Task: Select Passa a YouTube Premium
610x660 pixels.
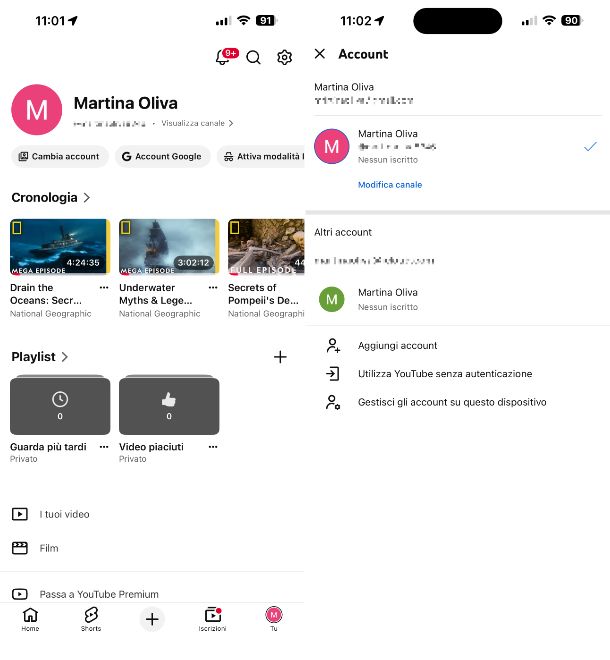Action: [x=152, y=594]
